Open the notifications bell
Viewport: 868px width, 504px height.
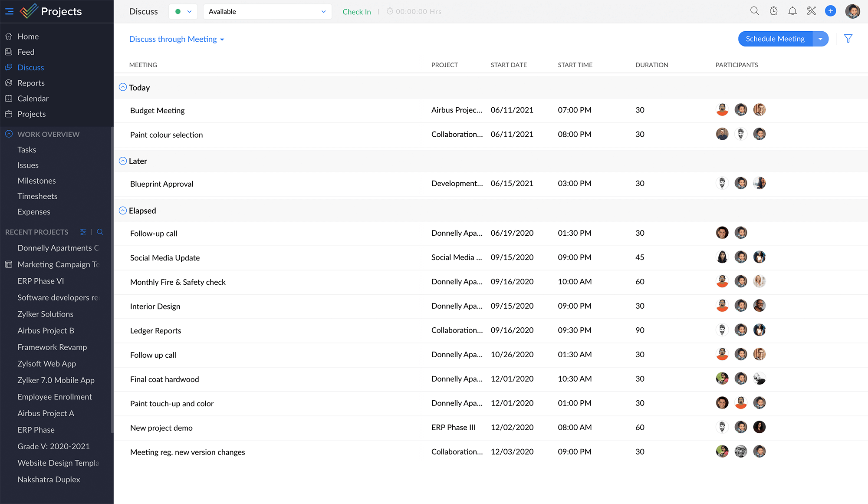(792, 11)
